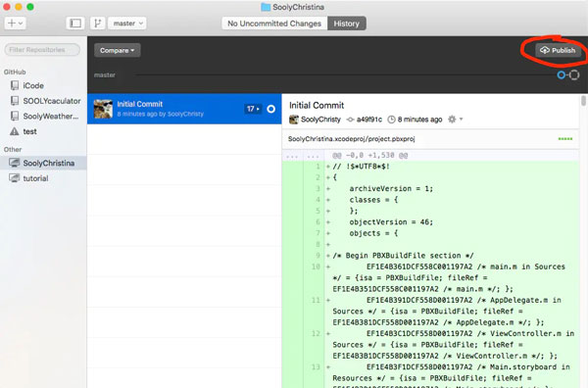Viewport: 588px width, 388px height.
Task: Click the tutorial computer icon
Action: click(15, 178)
